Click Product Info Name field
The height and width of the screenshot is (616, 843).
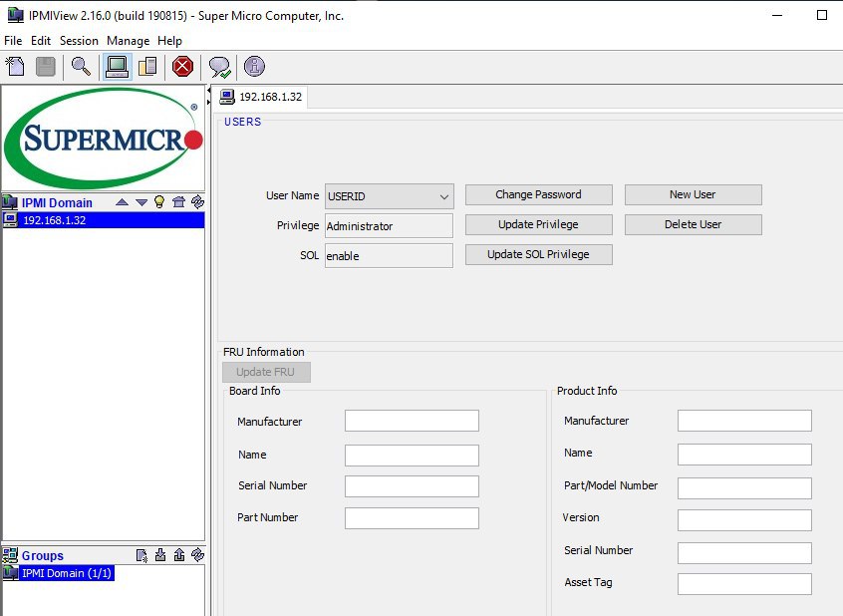744,455
